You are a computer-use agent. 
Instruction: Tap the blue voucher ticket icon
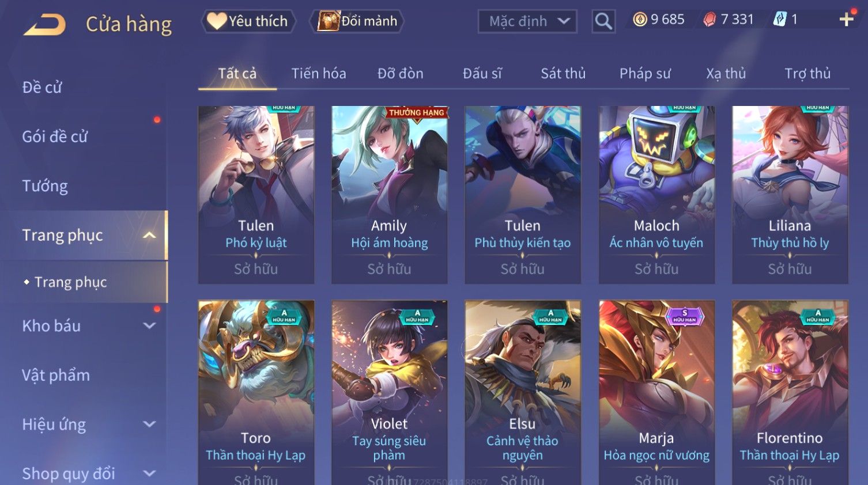[x=780, y=20]
